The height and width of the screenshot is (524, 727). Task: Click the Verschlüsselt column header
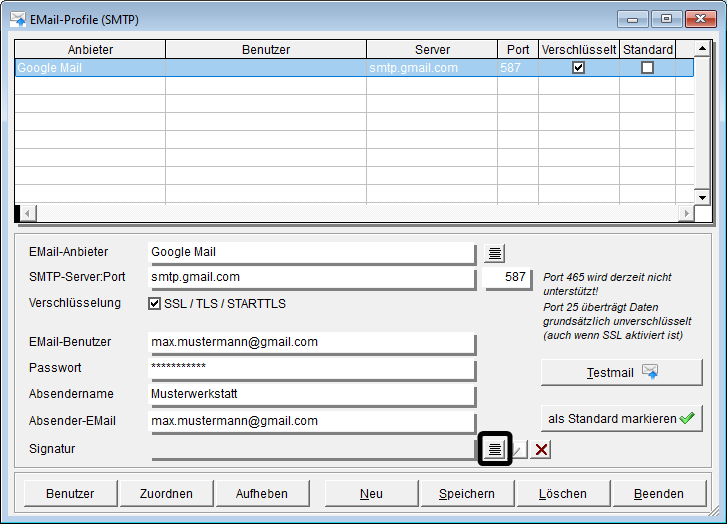click(x=579, y=49)
